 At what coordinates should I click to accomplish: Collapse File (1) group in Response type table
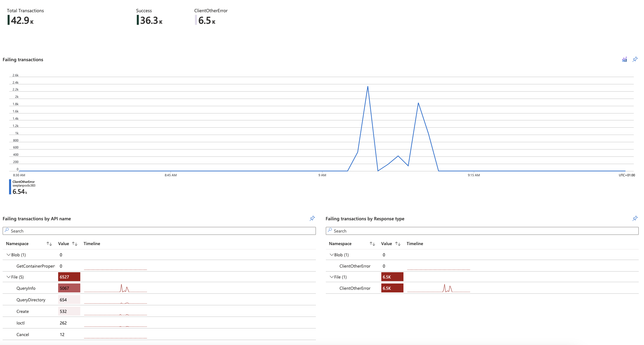tap(331, 277)
